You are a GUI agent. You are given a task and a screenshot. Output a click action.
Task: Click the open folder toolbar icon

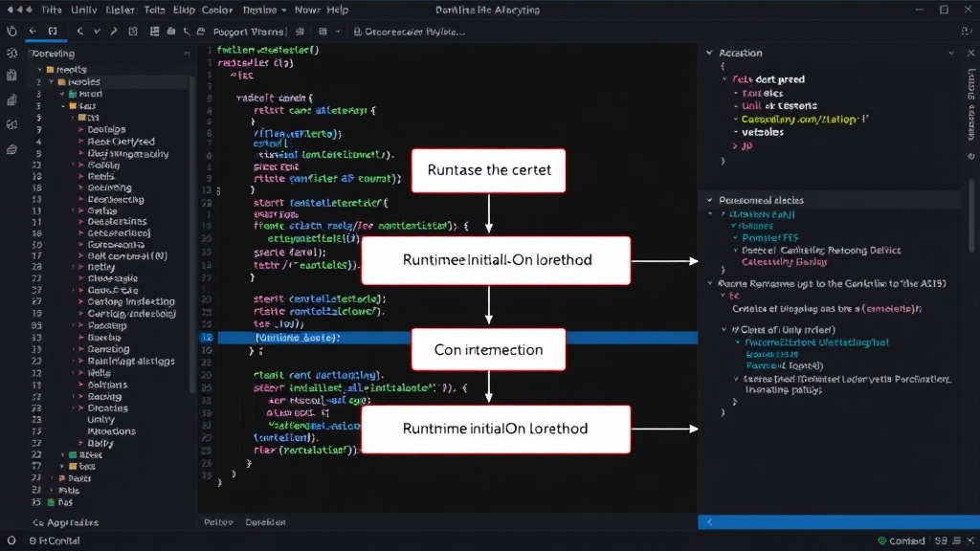pos(170,32)
